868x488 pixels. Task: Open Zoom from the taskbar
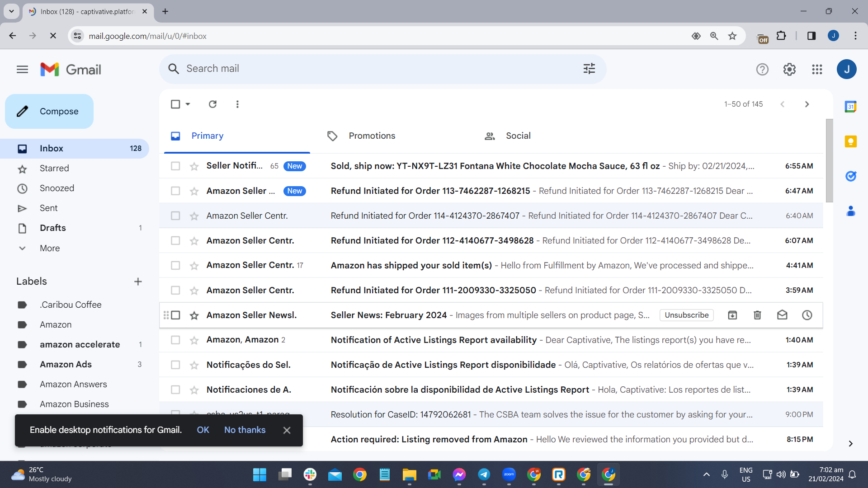click(509, 475)
